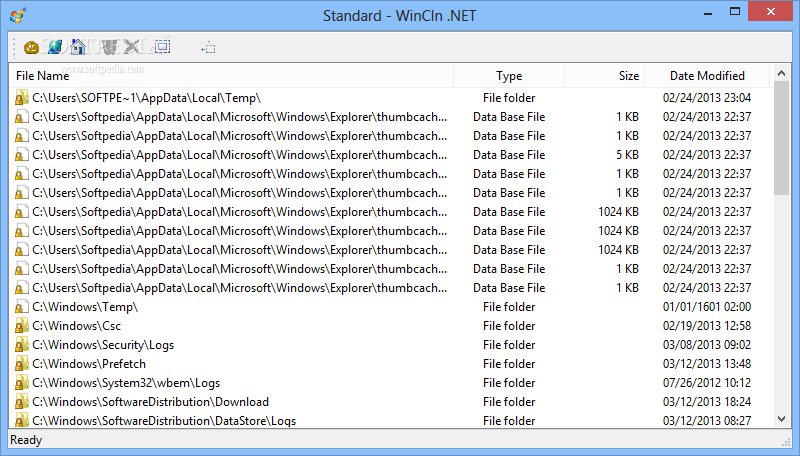This screenshot has width=800, height=456.
Task: Click the window resize grip in the status bar
Action: 786,442
